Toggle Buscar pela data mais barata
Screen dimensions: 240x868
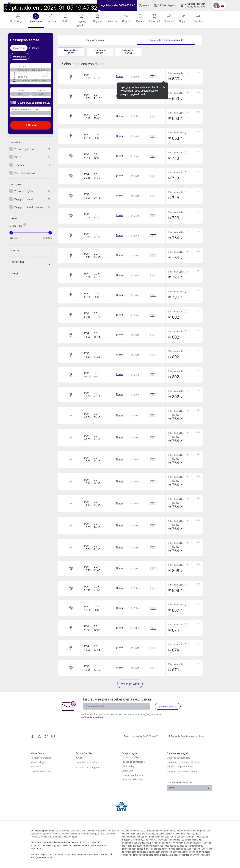coord(13,102)
